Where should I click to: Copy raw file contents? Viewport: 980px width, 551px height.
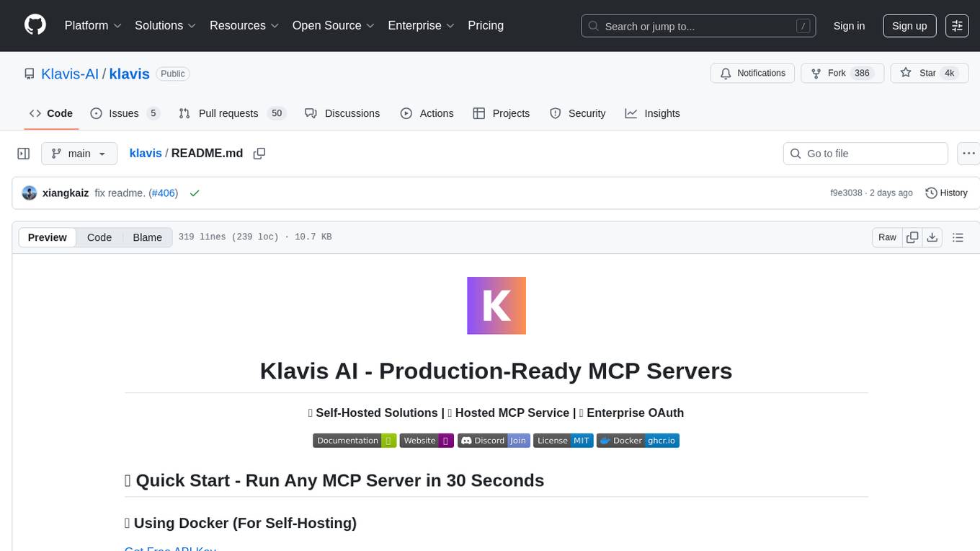point(912,237)
